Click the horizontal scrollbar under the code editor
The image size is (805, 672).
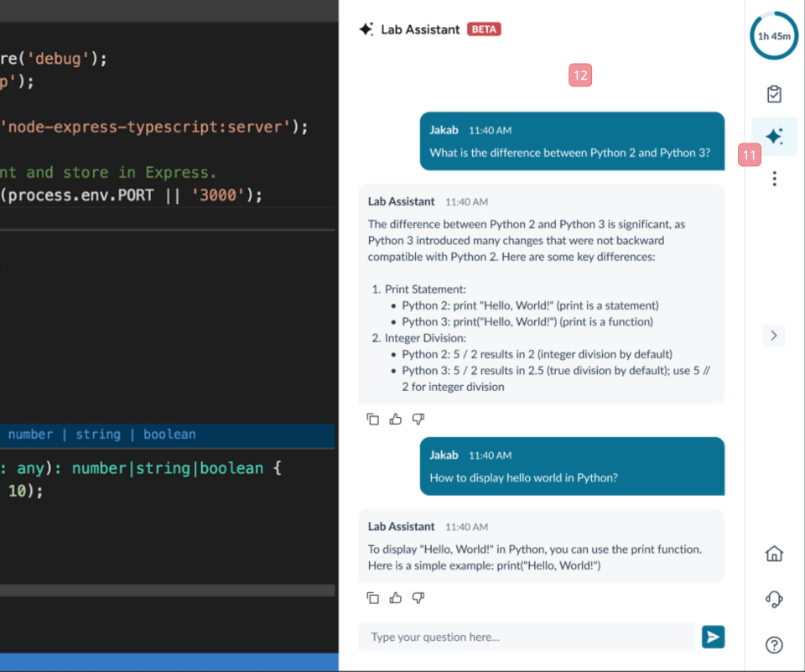click(x=168, y=590)
